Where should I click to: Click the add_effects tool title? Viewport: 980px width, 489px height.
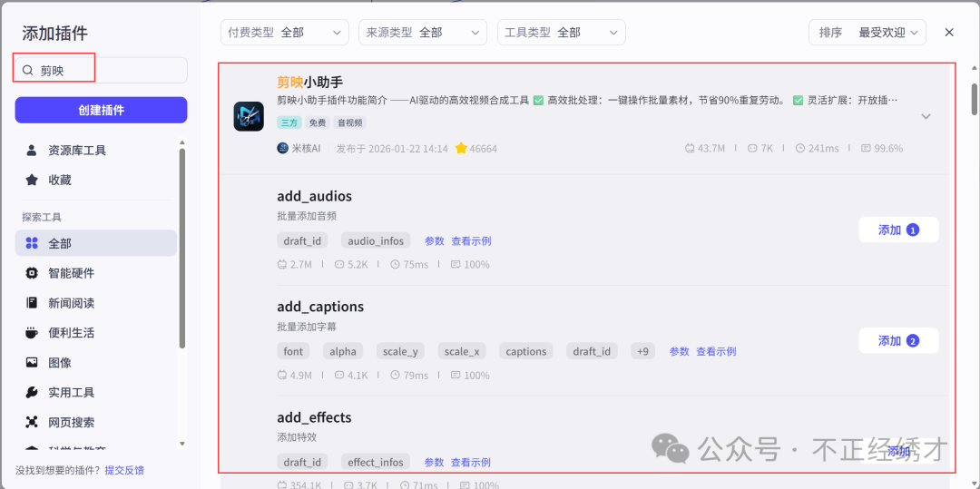click(314, 417)
